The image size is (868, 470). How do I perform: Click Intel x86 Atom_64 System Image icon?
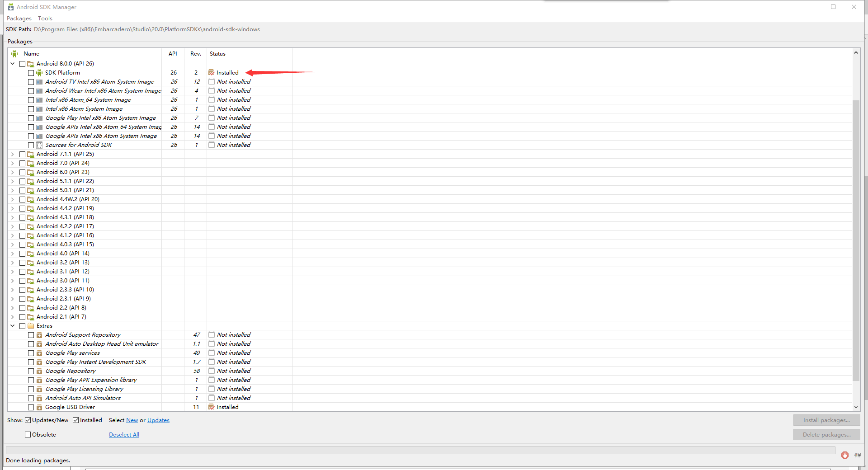coord(39,100)
